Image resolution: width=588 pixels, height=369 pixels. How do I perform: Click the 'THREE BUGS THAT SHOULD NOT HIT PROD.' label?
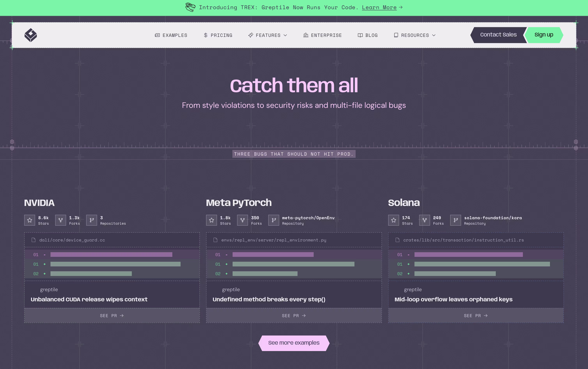pos(294,154)
